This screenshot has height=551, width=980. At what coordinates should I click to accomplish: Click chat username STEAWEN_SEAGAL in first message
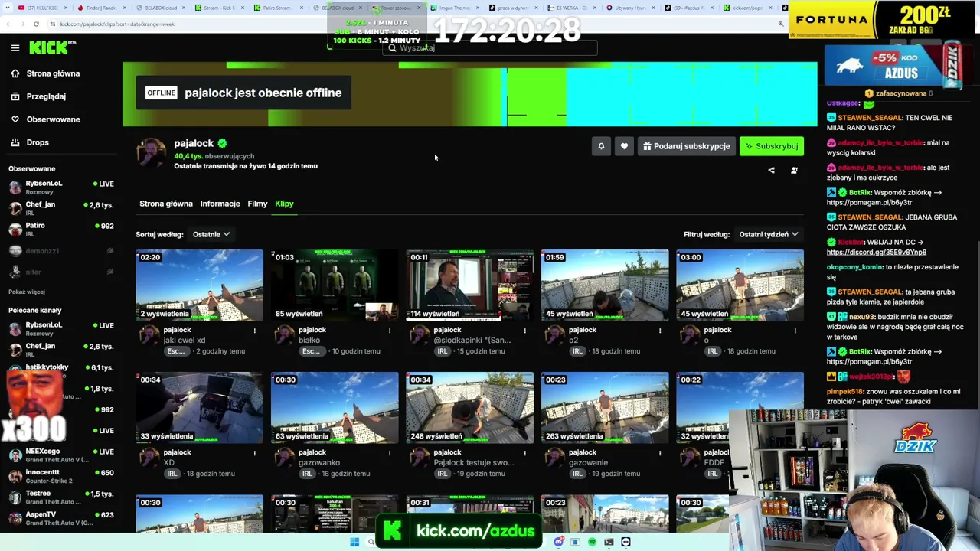pyautogui.click(x=870, y=118)
